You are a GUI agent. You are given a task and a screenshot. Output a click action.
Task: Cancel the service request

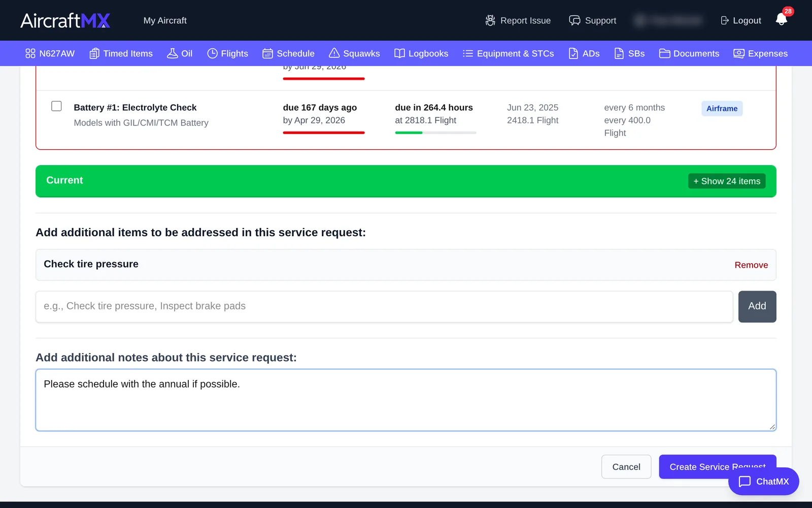point(626,467)
